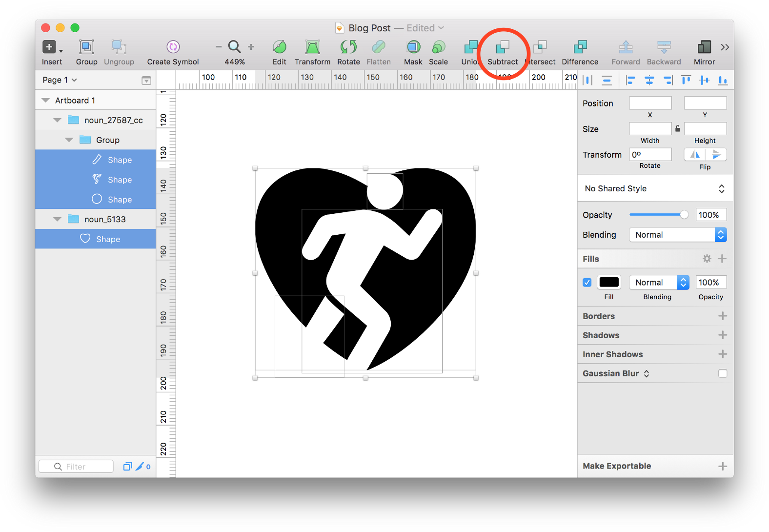Collapse the noun_27587_cc group

57,120
